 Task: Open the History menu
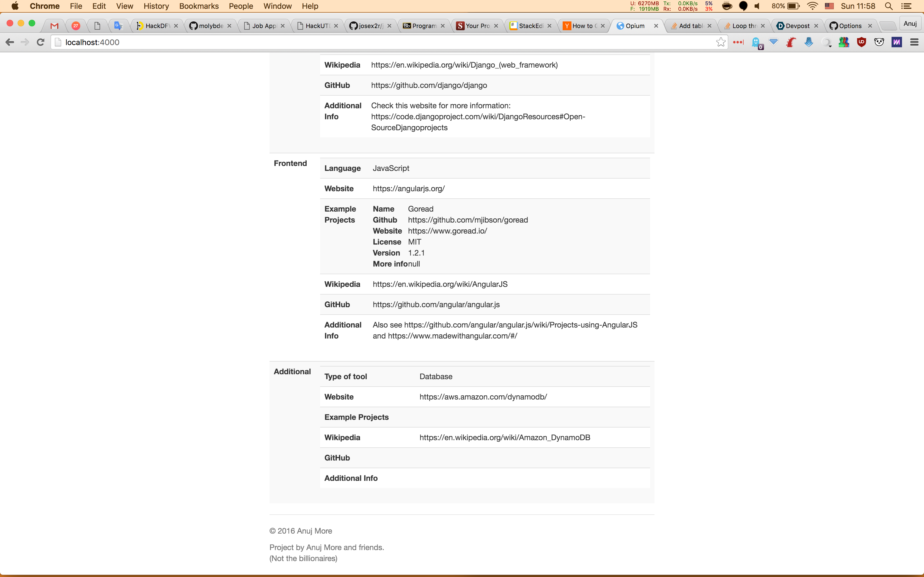point(156,6)
